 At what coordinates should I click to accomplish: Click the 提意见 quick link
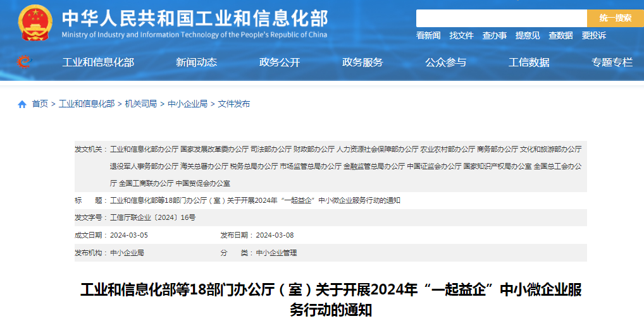pos(528,35)
